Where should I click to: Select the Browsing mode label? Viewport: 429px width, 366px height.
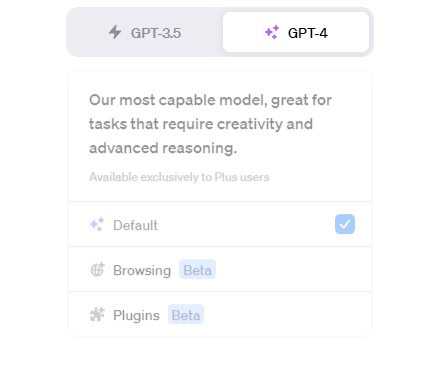[x=142, y=270]
